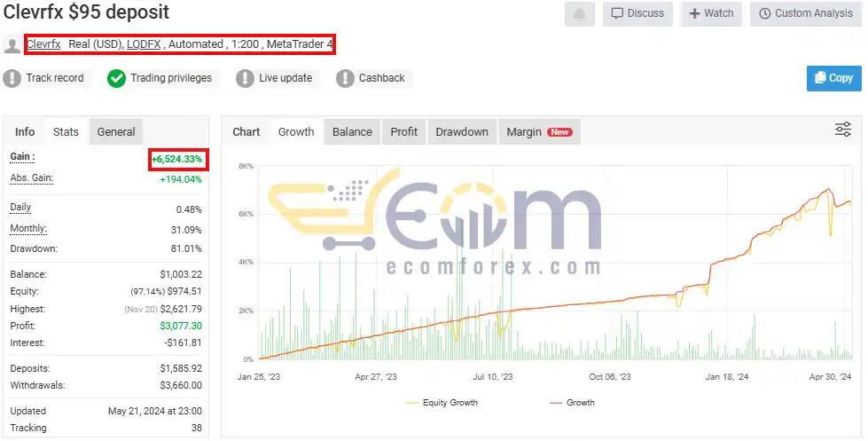
Task: Open the Clevrfx profile link
Action: [43, 44]
